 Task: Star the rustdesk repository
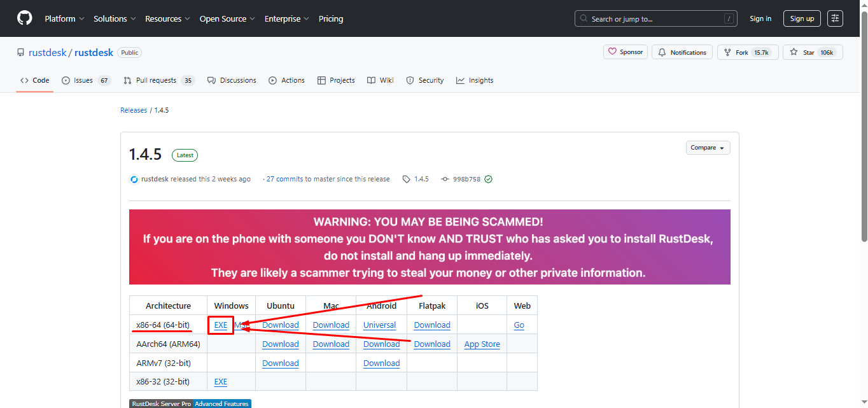pos(813,52)
